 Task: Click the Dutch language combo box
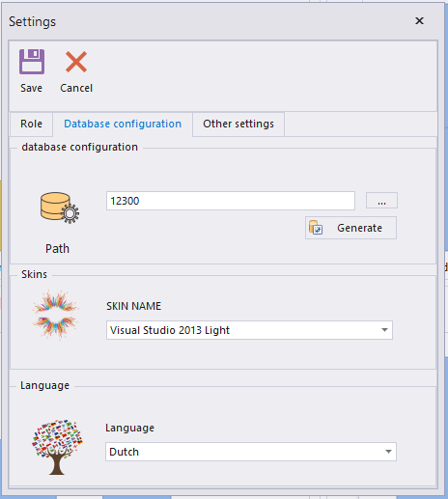pos(251,452)
